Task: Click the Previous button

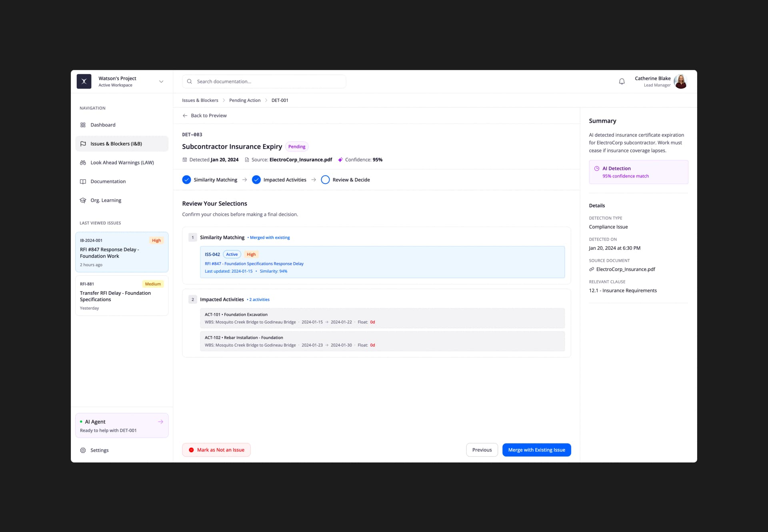Action: (482, 450)
